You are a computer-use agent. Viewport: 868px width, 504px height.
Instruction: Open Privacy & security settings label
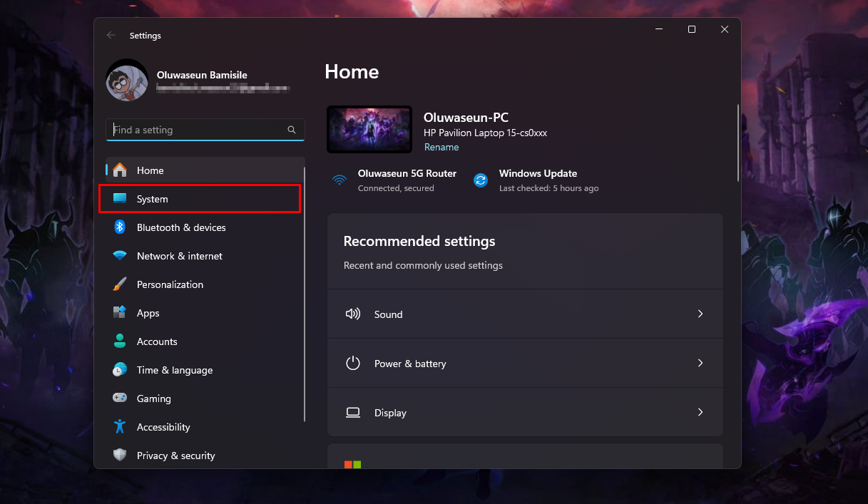[x=176, y=456]
